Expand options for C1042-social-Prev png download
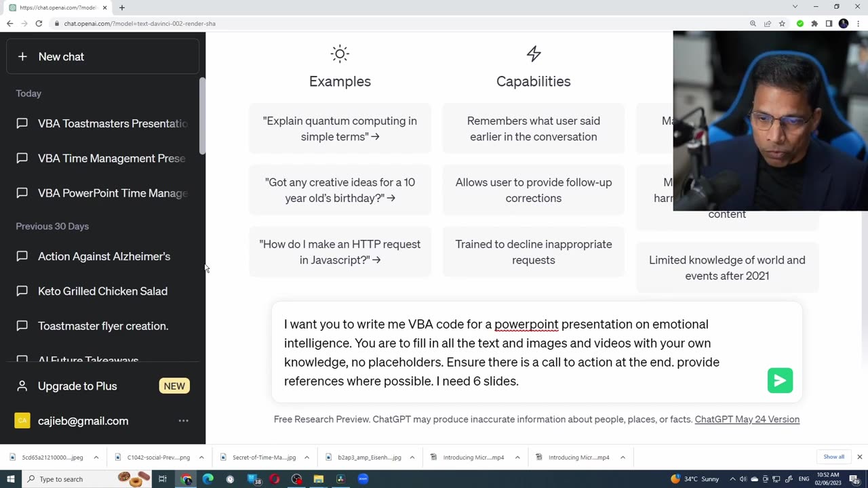 coord(201,457)
